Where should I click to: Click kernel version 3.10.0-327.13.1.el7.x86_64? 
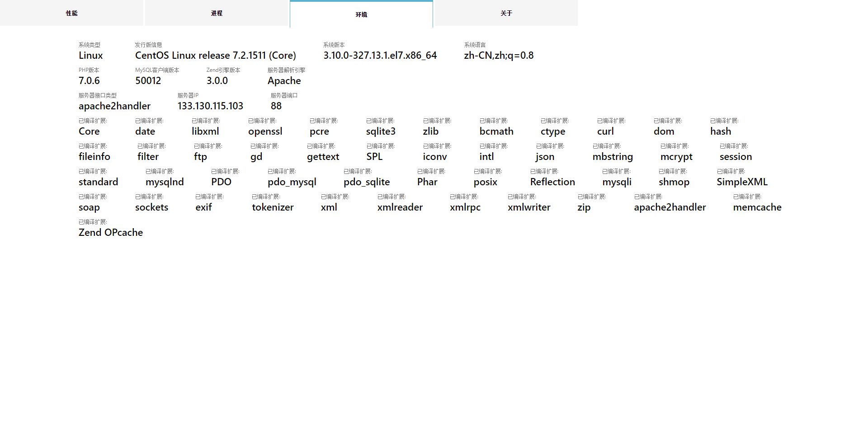pos(380,56)
